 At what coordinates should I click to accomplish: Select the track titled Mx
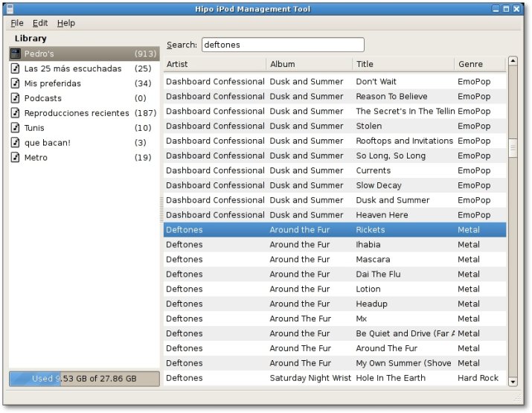(x=335, y=318)
